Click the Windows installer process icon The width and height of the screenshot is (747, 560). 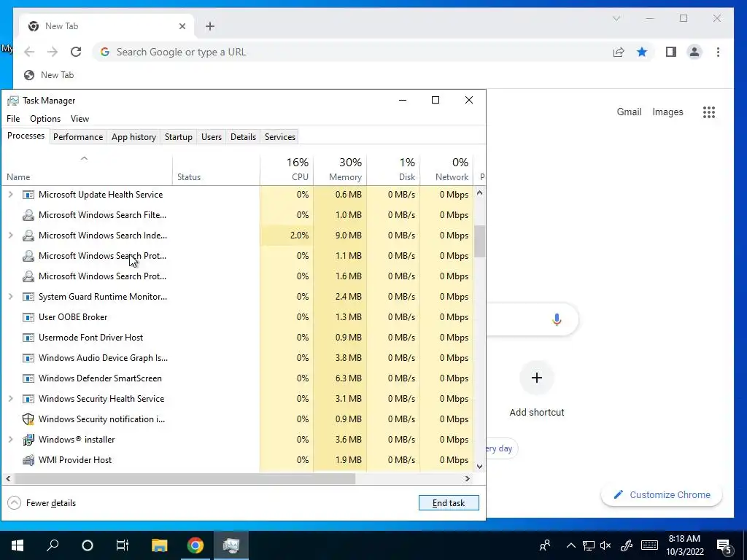point(28,440)
